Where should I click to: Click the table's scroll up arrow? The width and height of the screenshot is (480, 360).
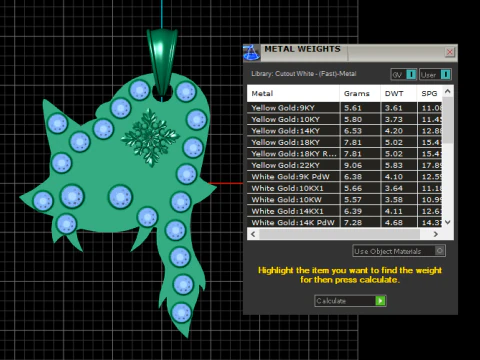[448, 91]
